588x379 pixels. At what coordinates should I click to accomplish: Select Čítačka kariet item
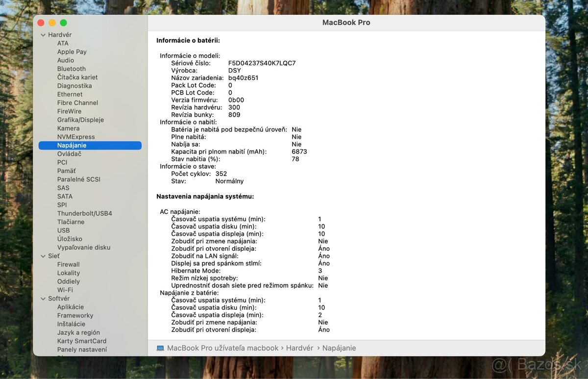tap(77, 77)
